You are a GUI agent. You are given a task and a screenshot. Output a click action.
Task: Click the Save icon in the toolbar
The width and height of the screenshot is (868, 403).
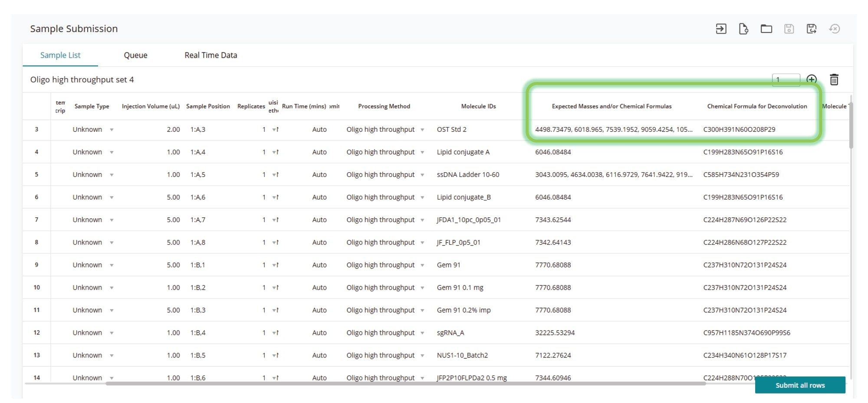click(789, 28)
